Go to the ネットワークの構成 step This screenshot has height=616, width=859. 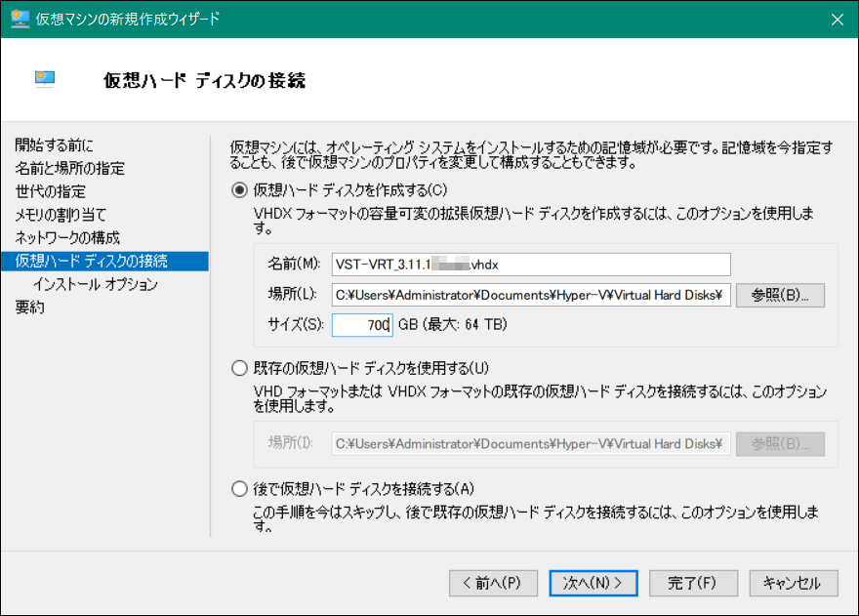click(66, 237)
